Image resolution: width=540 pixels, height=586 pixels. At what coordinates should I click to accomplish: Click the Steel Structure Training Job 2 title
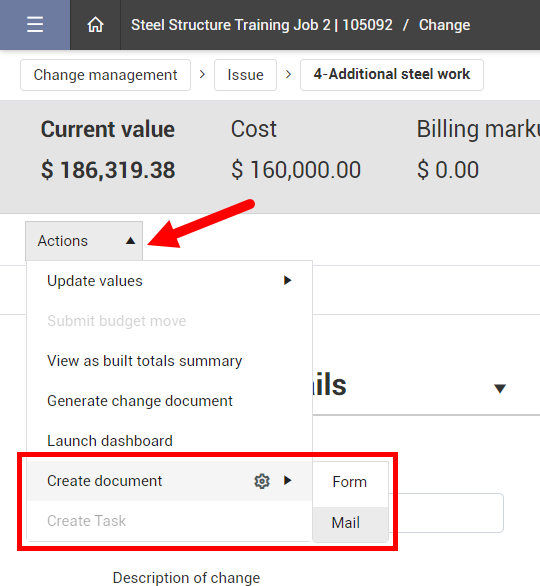point(262,25)
